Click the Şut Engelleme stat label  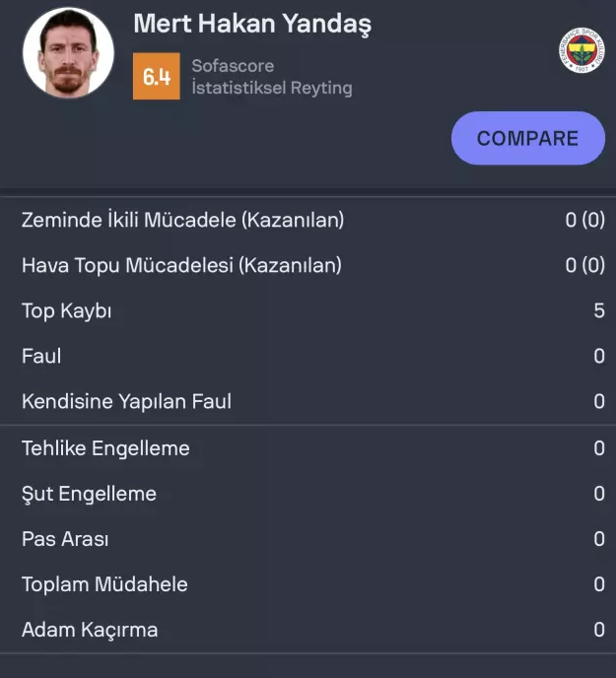[x=89, y=494]
